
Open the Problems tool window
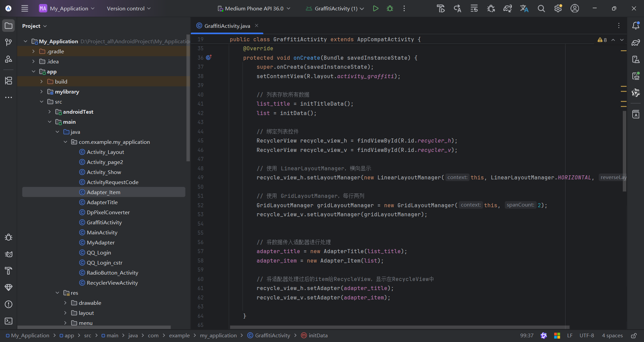pyautogui.click(x=9, y=304)
